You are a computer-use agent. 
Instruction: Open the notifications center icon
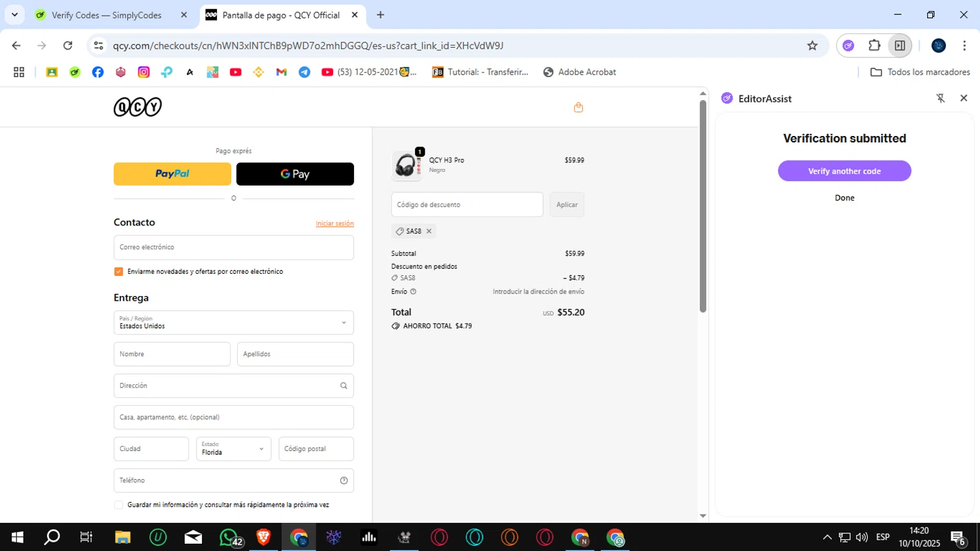point(958,538)
